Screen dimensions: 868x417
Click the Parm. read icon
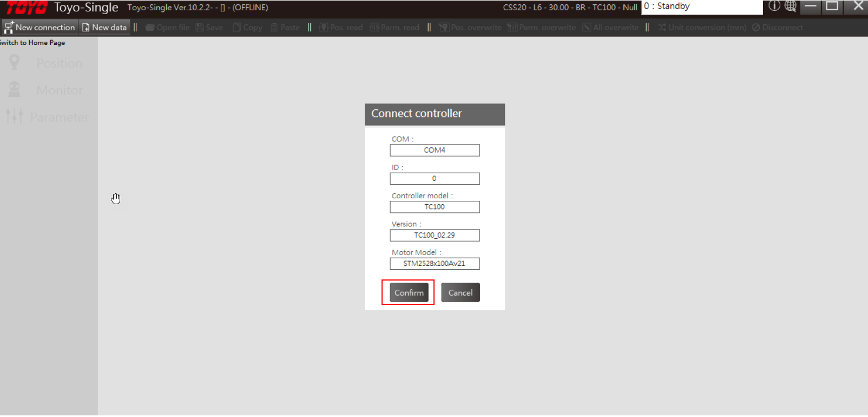point(374,27)
